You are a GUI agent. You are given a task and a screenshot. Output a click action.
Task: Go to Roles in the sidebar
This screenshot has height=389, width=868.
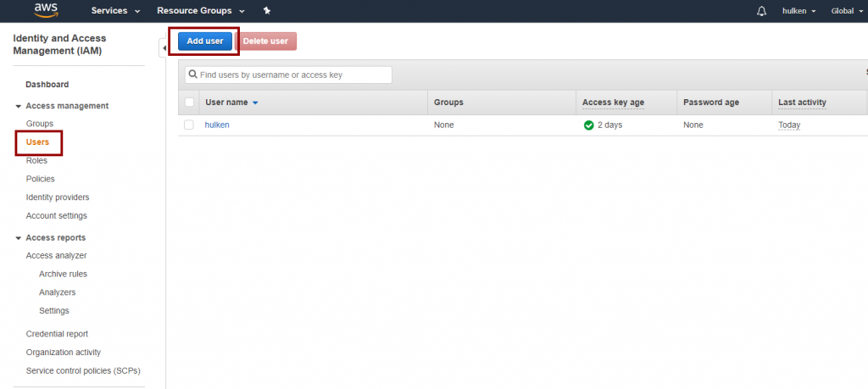point(36,160)
